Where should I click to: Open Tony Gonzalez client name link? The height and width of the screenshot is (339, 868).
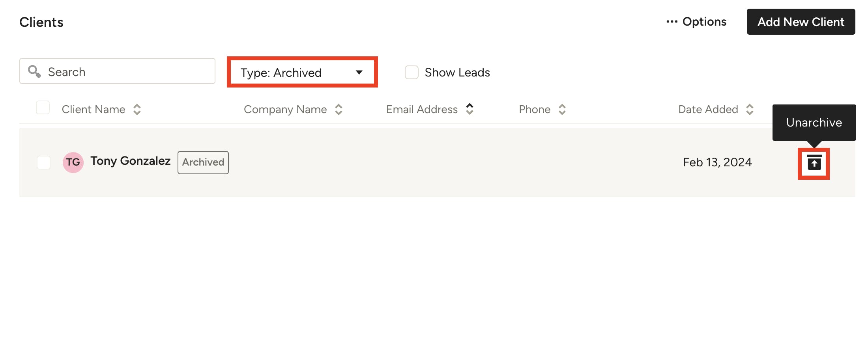(130, 161)
